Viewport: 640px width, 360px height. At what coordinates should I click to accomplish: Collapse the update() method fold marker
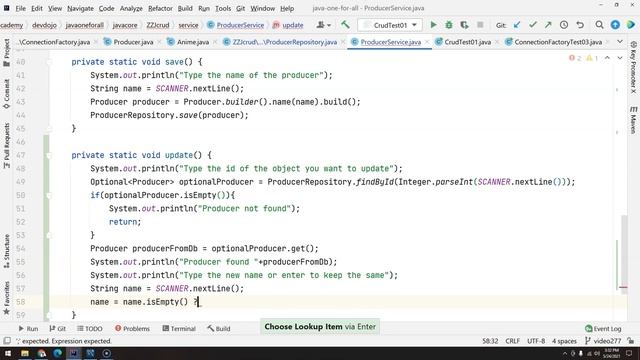point(49,155)
